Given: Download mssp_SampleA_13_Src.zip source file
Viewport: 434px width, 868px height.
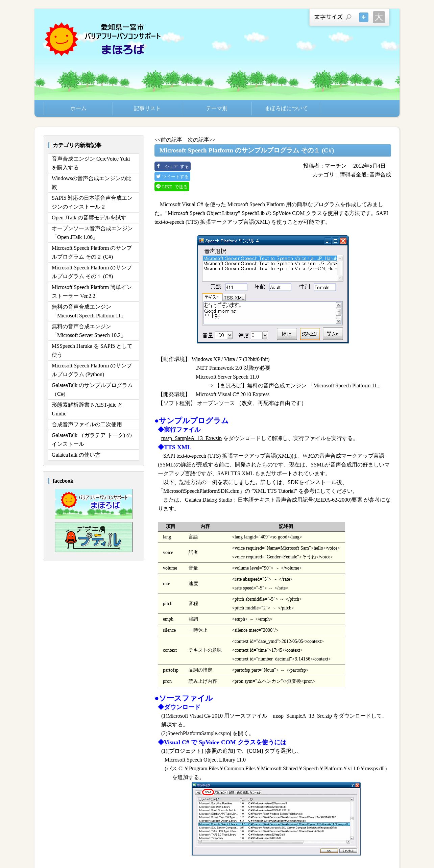Looking at the screenshot, I should coord(302,716).
